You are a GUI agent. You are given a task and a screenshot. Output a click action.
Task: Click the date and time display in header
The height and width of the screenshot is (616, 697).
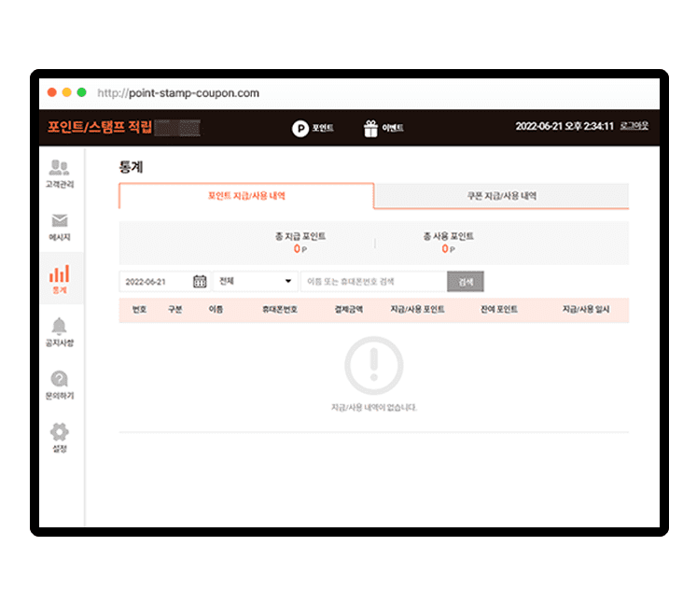[565, 126]
